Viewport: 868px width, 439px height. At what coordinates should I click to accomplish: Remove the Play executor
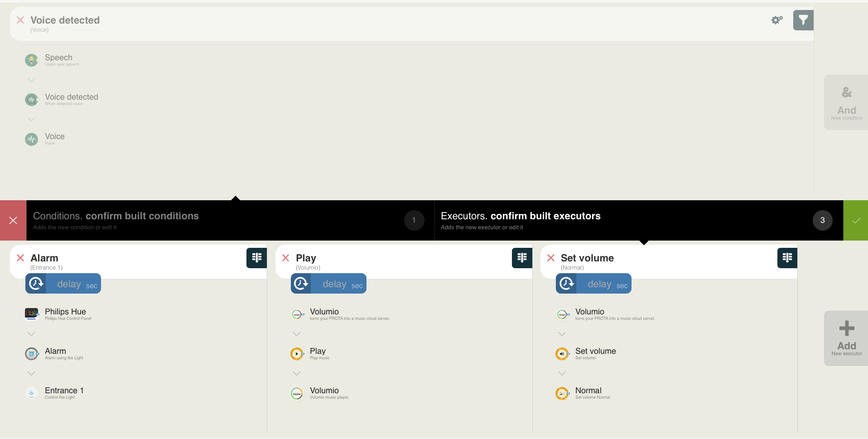[x=286, y=258]
